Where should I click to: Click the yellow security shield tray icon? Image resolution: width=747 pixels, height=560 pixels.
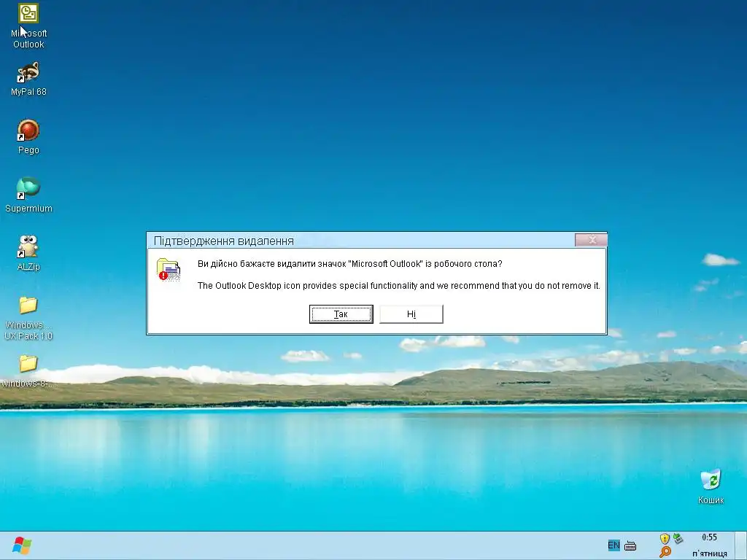coord(665,539)
